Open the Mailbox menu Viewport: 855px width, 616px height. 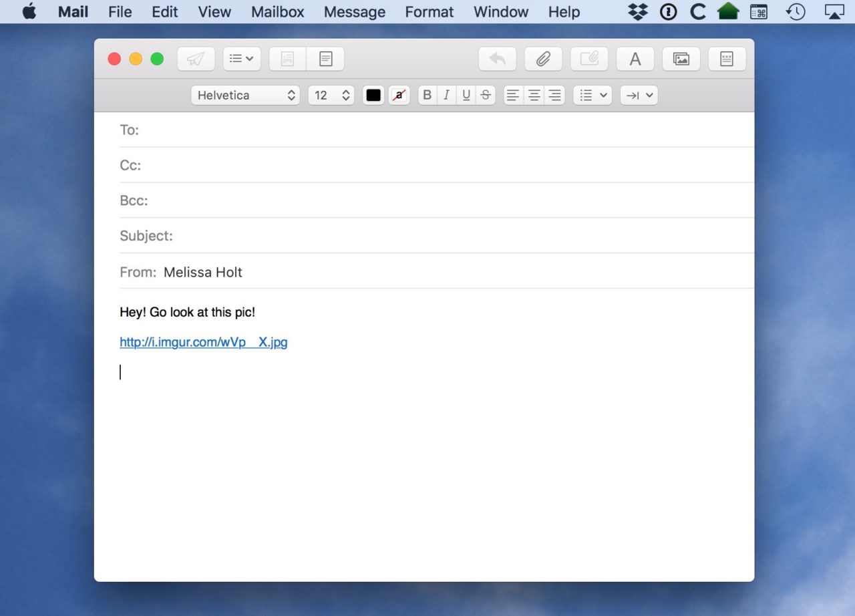pos(278,12)
